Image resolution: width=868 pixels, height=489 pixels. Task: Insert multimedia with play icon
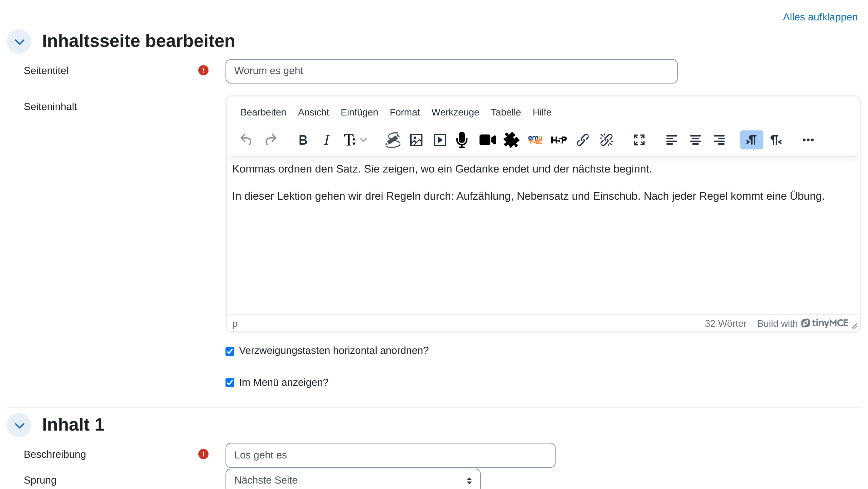[440, 140]
